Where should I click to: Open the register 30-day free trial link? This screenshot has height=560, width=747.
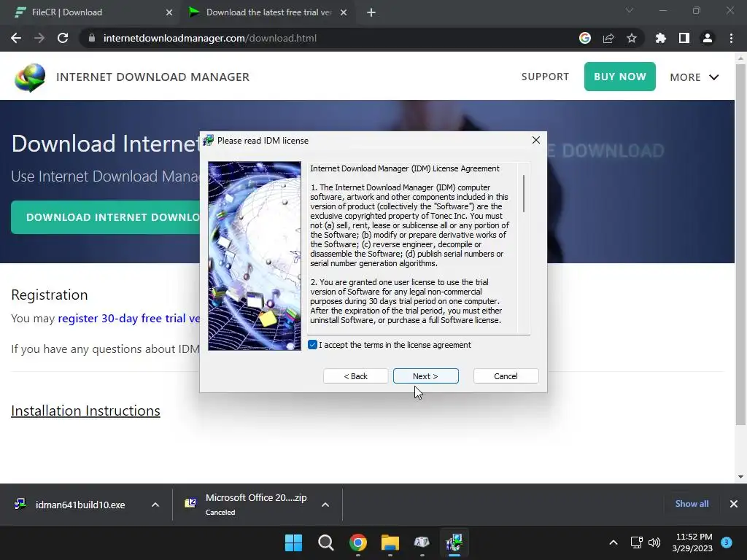128,318
